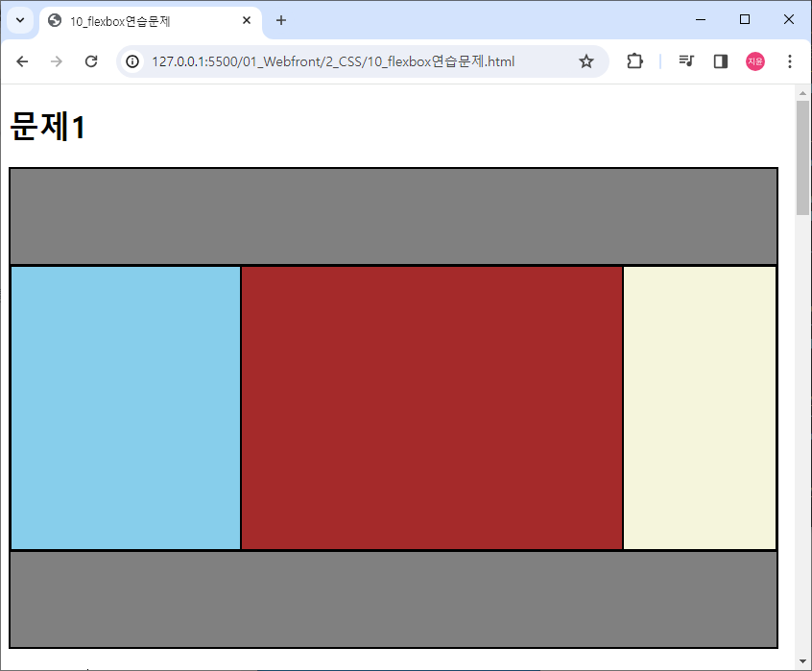Select the 10_flexbox연습문제 tab
812x671 pixels.
(151, 22)
